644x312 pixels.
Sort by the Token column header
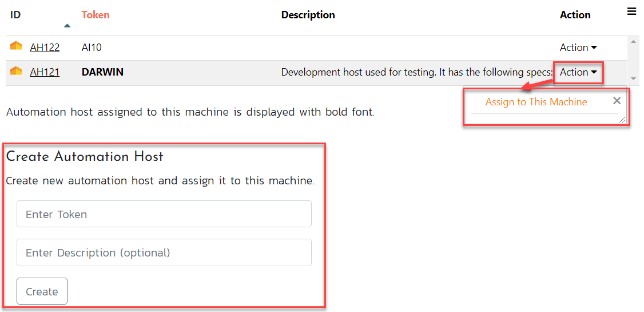[x=96, y=15]
